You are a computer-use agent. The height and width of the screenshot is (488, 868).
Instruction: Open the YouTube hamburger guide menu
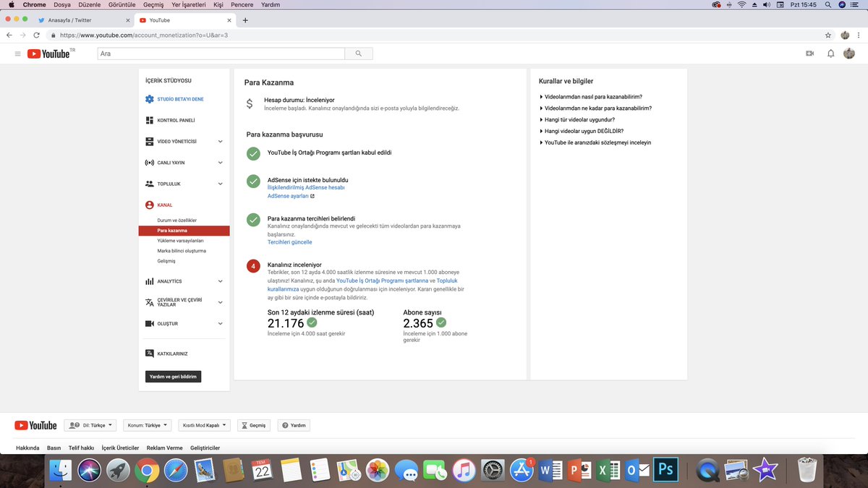[x=17, y=53]
